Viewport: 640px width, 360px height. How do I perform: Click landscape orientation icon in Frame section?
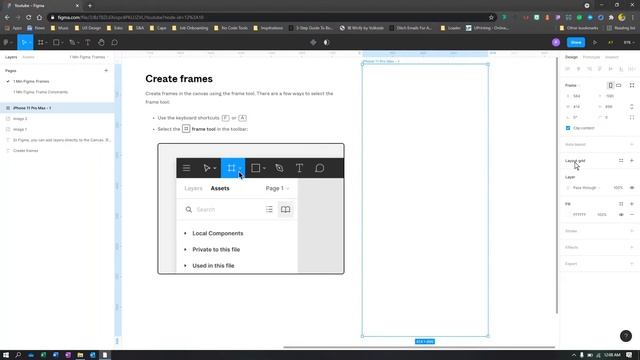click(619, 85)
